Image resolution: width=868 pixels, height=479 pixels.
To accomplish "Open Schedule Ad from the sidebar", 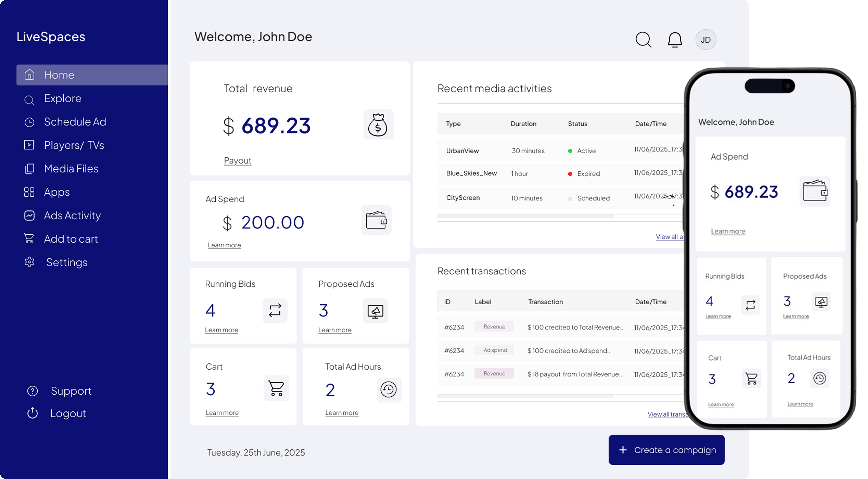I will point(75,122).
